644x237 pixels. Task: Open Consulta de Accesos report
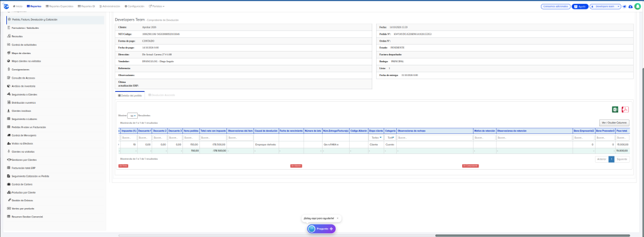click(23, 77)
